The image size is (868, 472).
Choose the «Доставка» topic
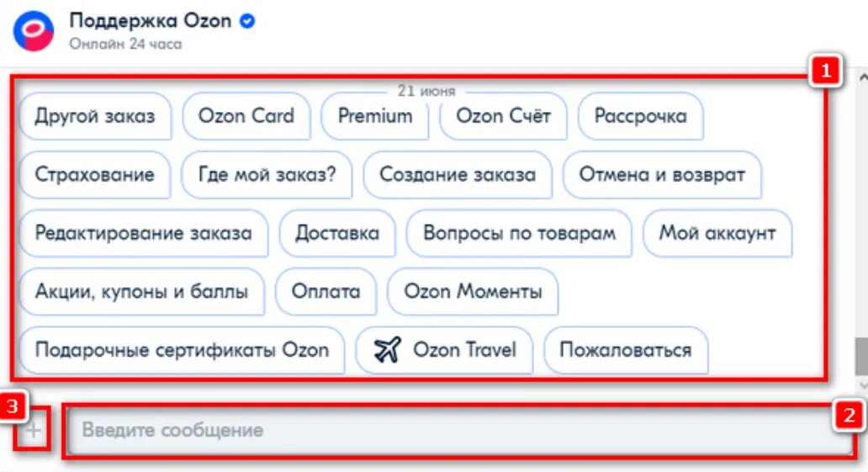coord(337,233)
